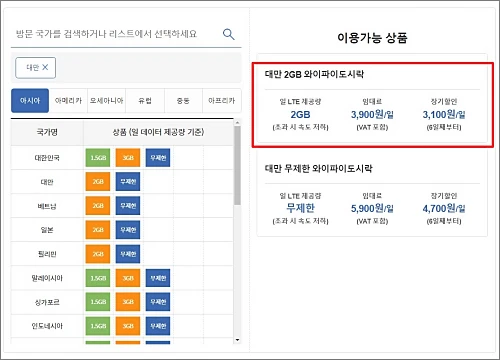Pick the 무제한 badge for 베트남
The image size is (500, 360).
click(x=128, y=206)
